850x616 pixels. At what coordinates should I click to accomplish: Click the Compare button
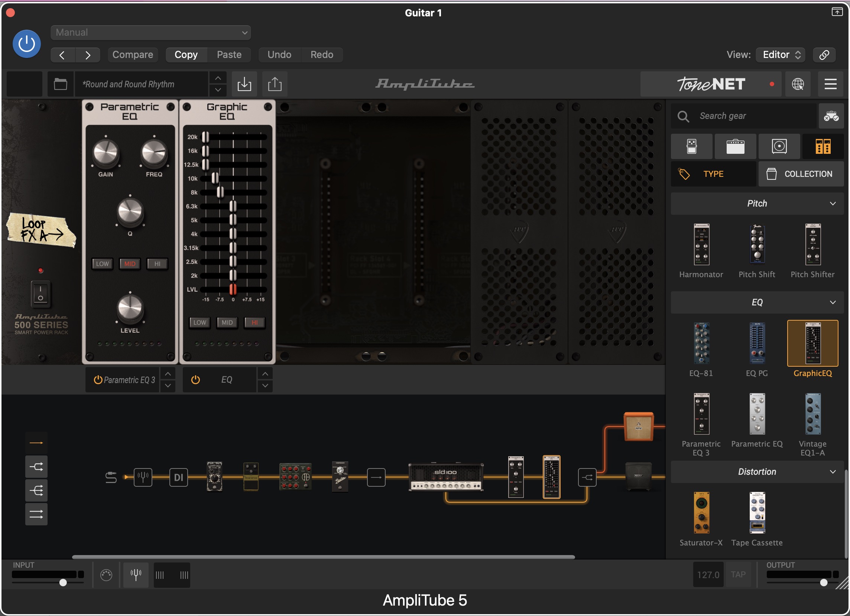(x=133, y=55)
